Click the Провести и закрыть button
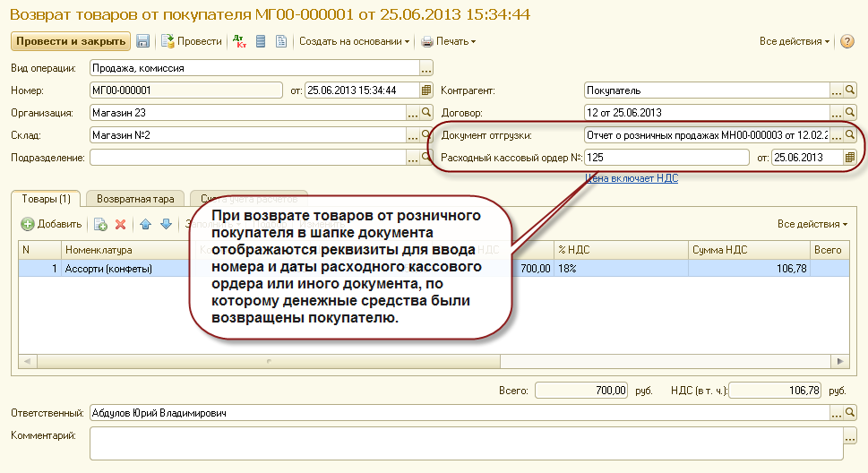 click(71, 41)
